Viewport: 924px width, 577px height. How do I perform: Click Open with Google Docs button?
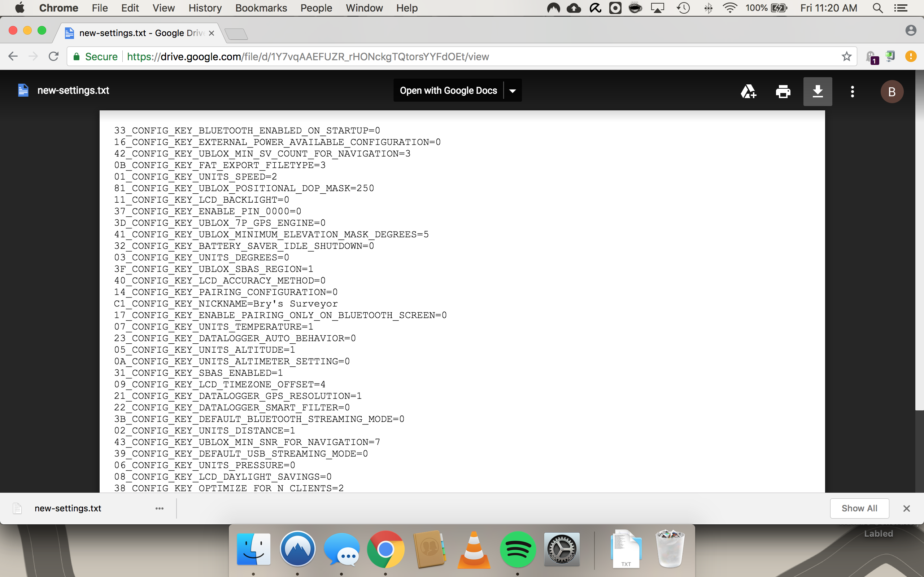448,91
